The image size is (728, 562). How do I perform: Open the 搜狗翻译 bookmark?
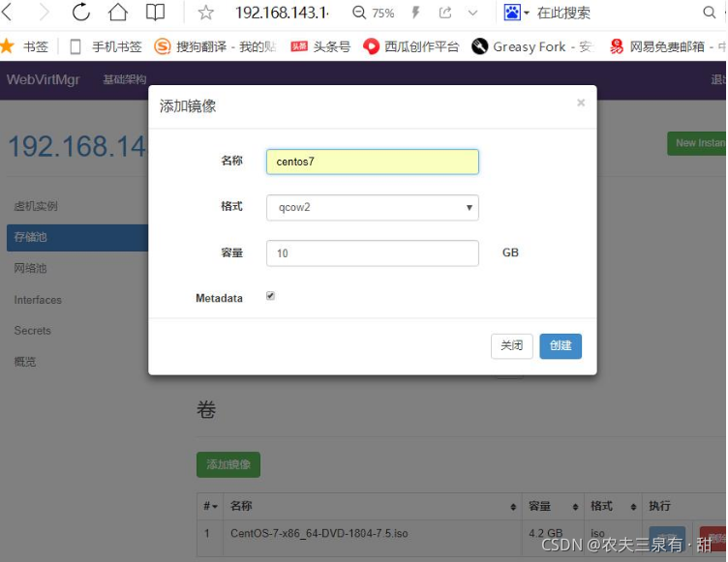(x=216, y=46)
